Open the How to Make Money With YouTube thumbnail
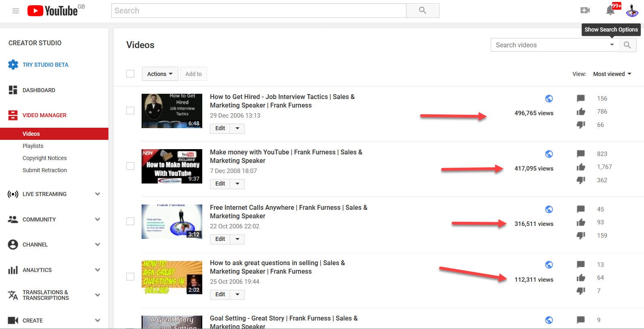 172,166
